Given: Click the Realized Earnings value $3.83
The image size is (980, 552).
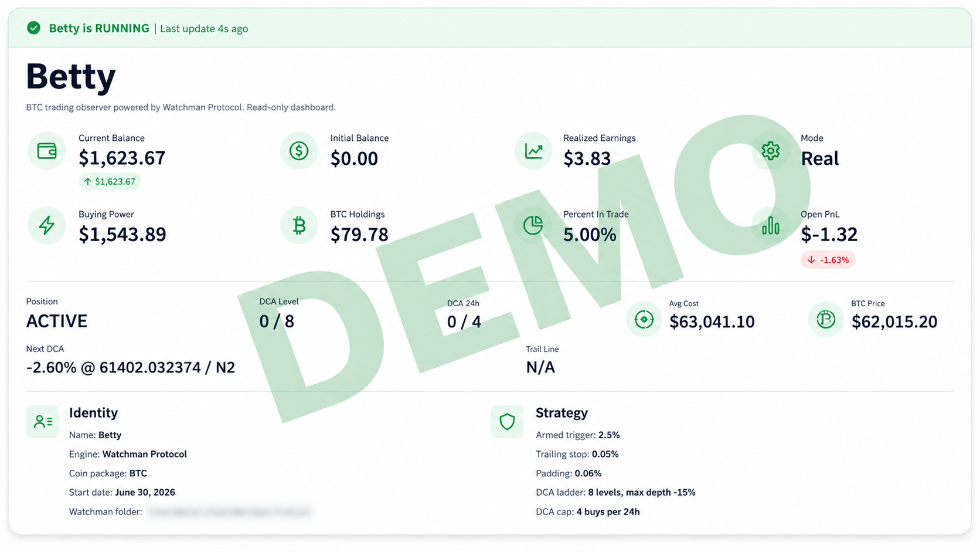Looking at the screenshot, I should 587,158.
